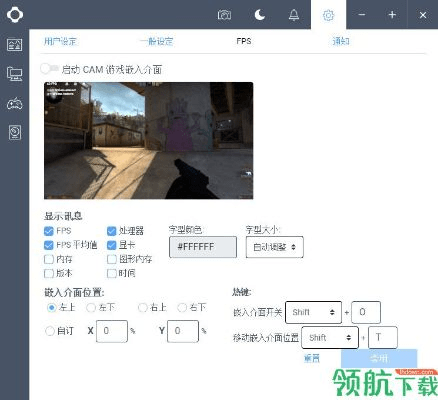The image size is (438, 400).
Task: Switch to the 一般设定 tab
Action: (x=157, y=41)
